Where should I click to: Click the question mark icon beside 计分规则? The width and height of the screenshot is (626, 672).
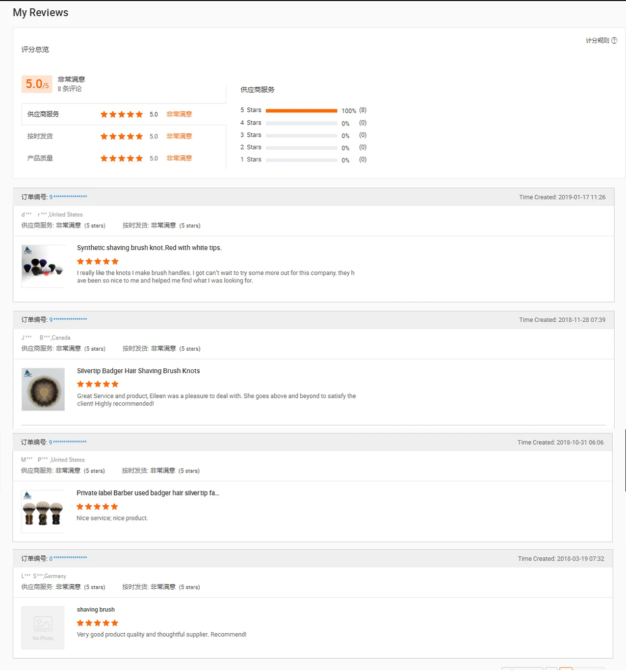coord(614,41)
